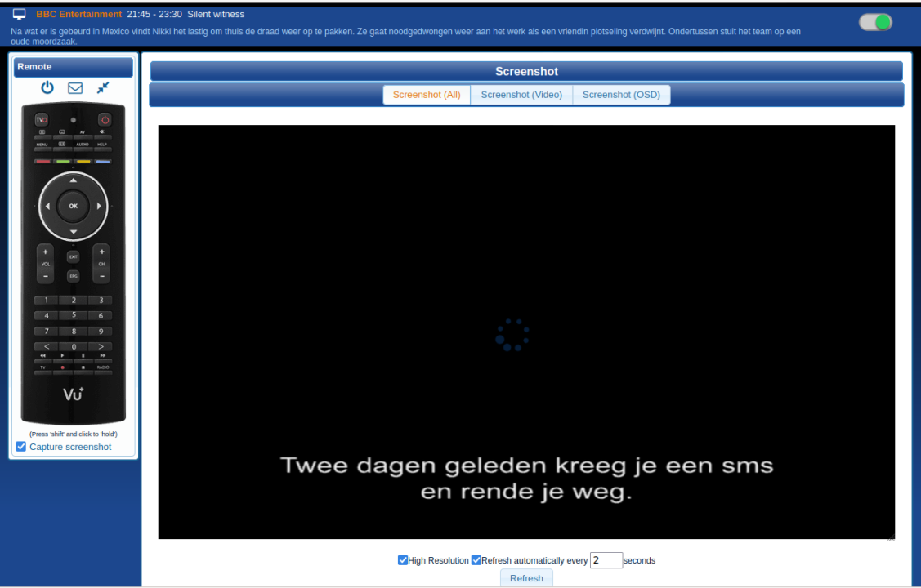921x588 pixels.
Task: Click the Refresh button below the screenshot
Action: (x=525, y=577)
